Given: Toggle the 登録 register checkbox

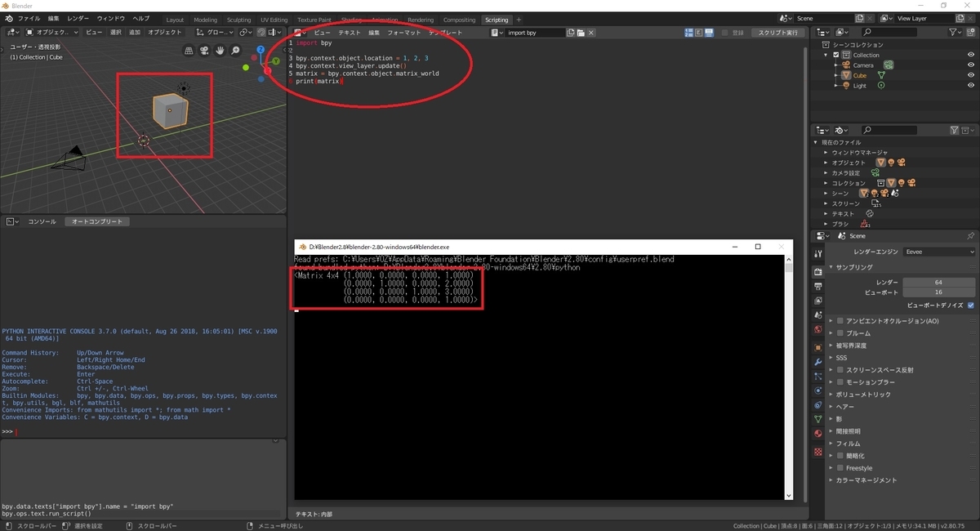Looking at the screenshot, I should pos(725,33).
